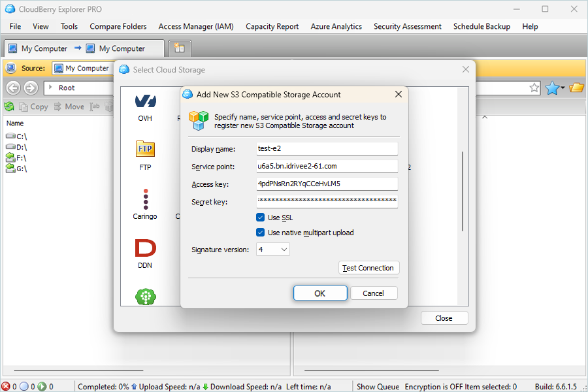Image resolution: width=588 pixels, height=392 pixels.
Task: Click the right pane horizontal scrollbar
Action: pyautogui.click(x=371, y=370)
